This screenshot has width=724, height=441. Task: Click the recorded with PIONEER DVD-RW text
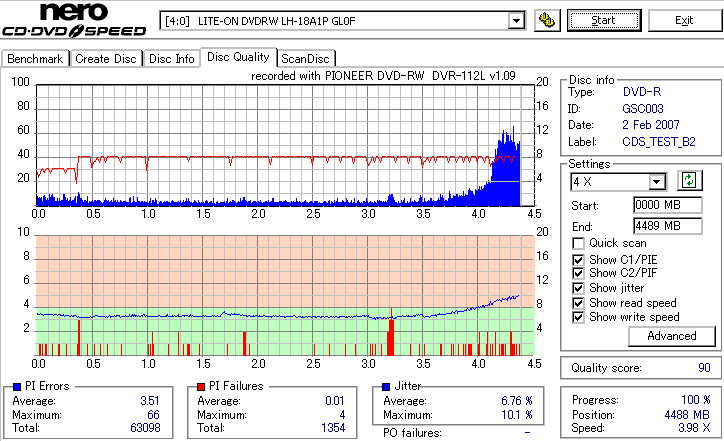tap(383, 76)
